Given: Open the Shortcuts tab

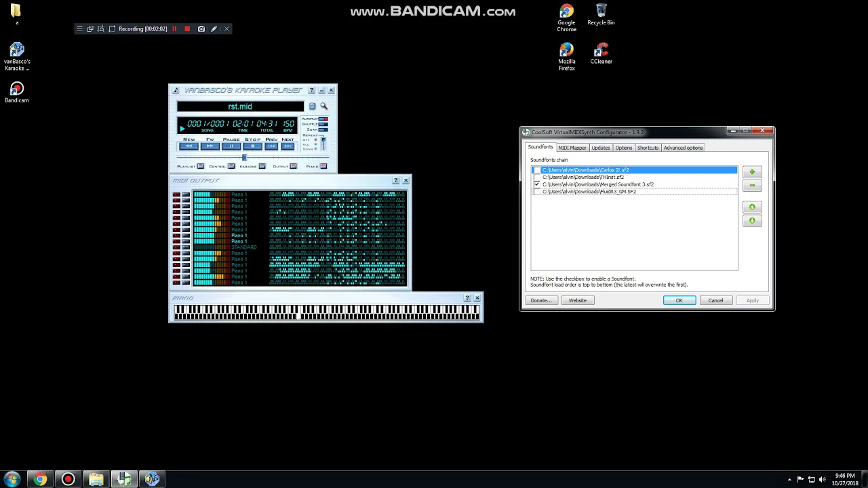Looking at the screenshot, I should tap(648, 148).
